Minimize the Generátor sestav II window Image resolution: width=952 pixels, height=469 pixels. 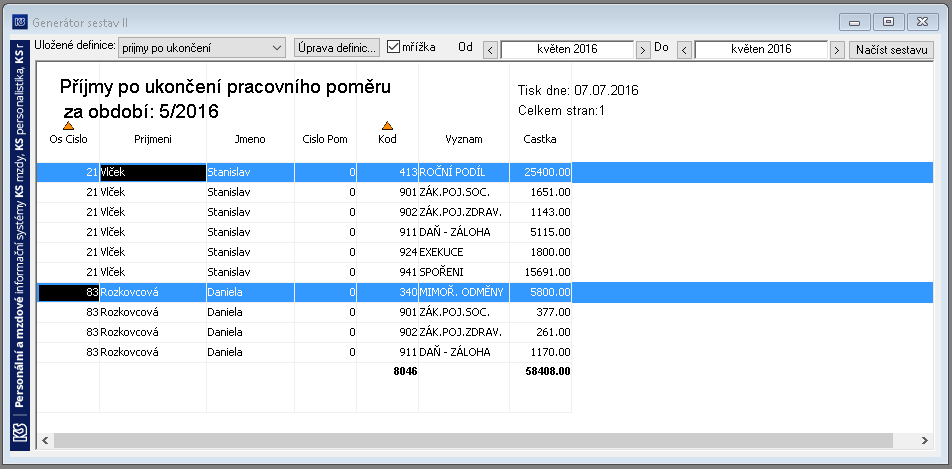[855, 22]
